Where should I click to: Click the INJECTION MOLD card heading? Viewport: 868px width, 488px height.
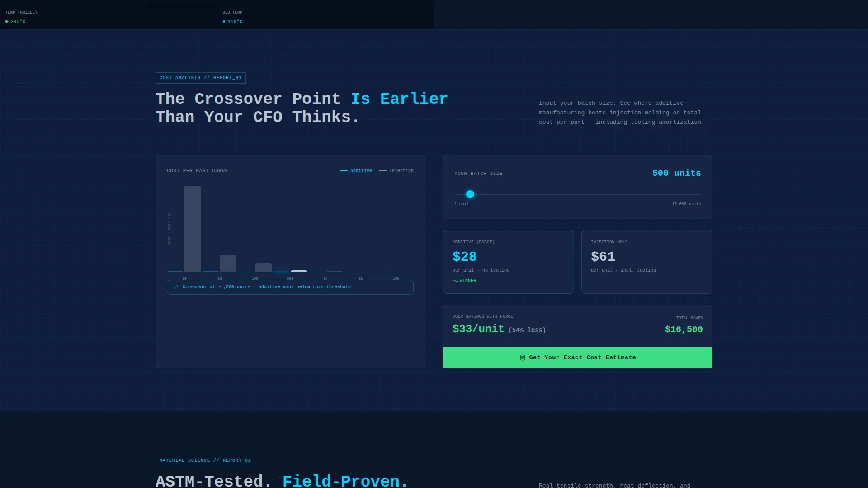tap(609, 242)
